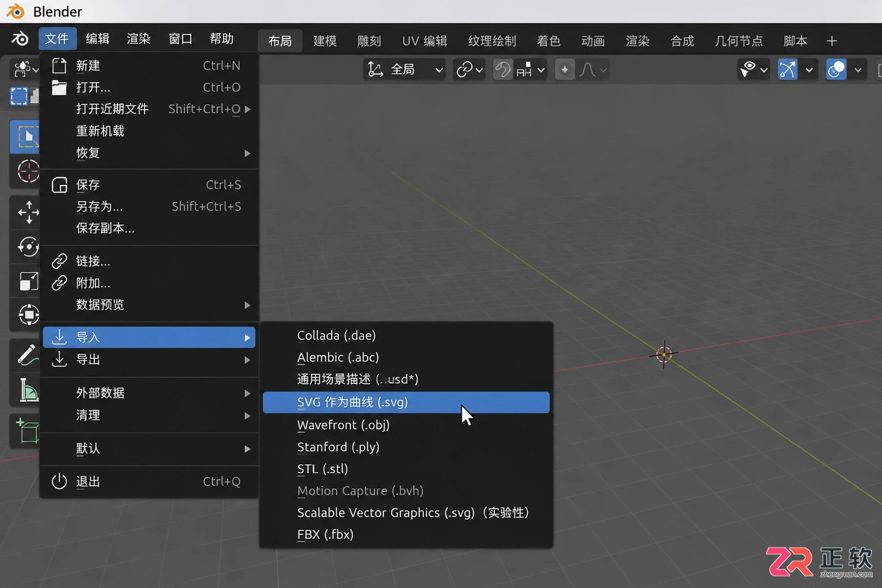Screen dimensions: 882x588
Task: Click the 3D cursor in the viewport
Action: tap(664, 354)
